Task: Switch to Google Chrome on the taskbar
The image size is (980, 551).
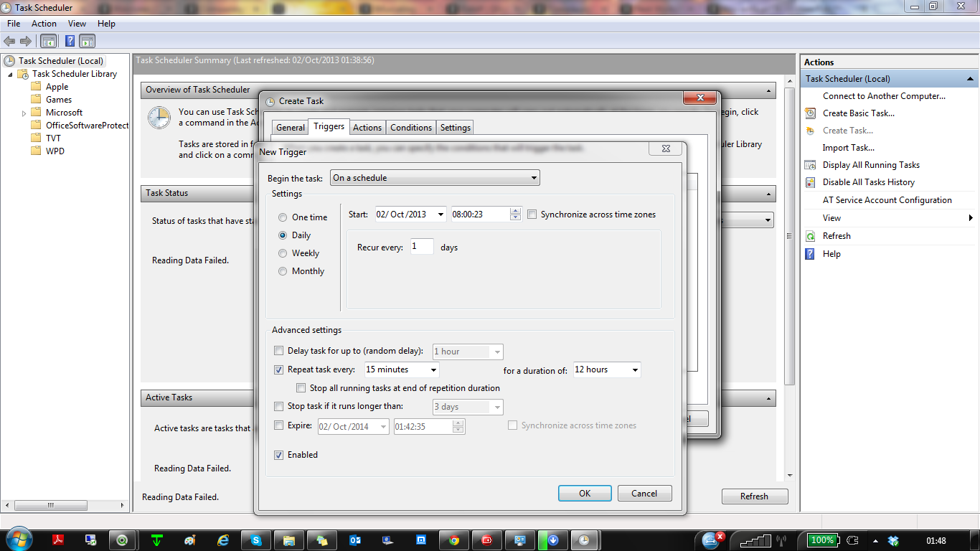Action: tap(453, 540)
